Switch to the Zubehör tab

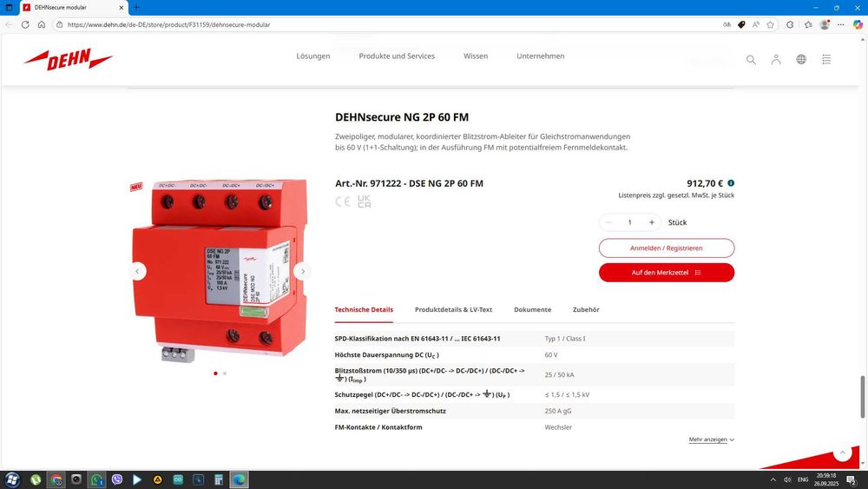click(x=586, y=309)
